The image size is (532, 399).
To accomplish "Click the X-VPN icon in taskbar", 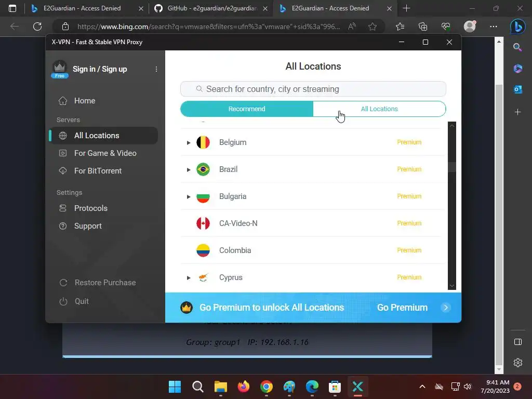I will point(357,387).
